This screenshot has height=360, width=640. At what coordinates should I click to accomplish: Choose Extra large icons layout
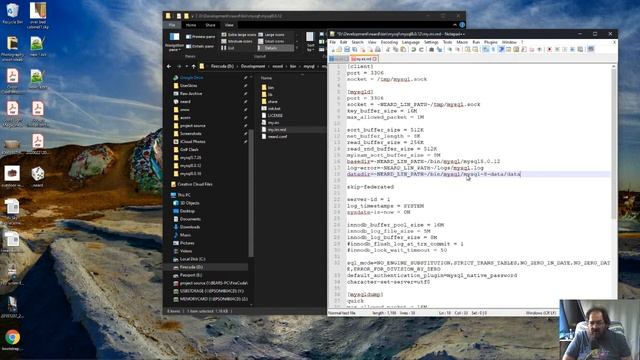[x=239, y=35]
